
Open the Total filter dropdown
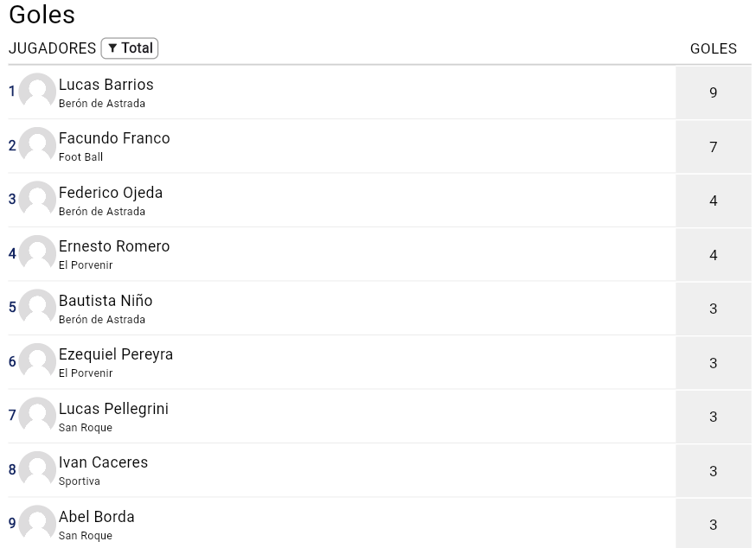coord(130,48)
